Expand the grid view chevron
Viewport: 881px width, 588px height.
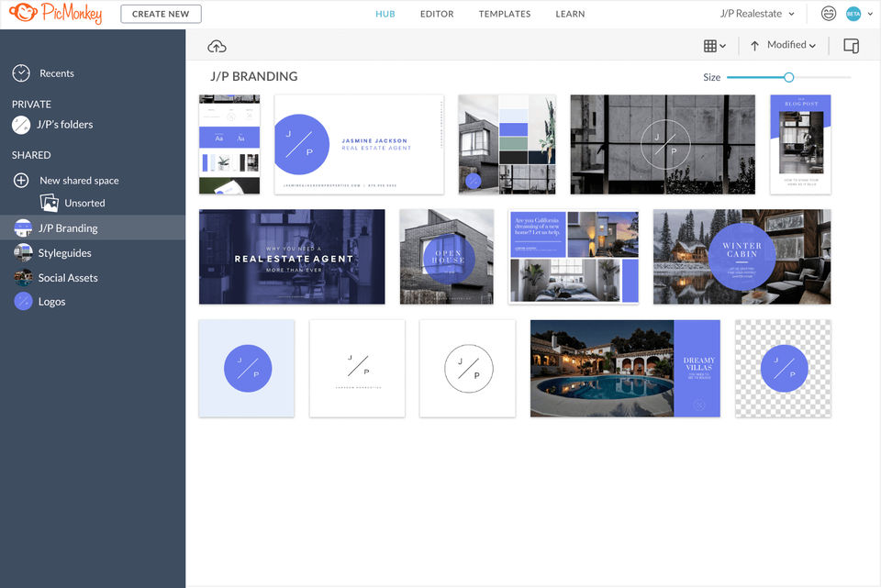click(x=722, y=46)
